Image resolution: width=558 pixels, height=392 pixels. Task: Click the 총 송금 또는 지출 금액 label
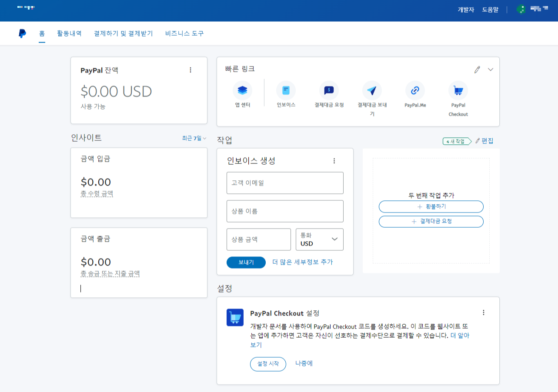110,274
